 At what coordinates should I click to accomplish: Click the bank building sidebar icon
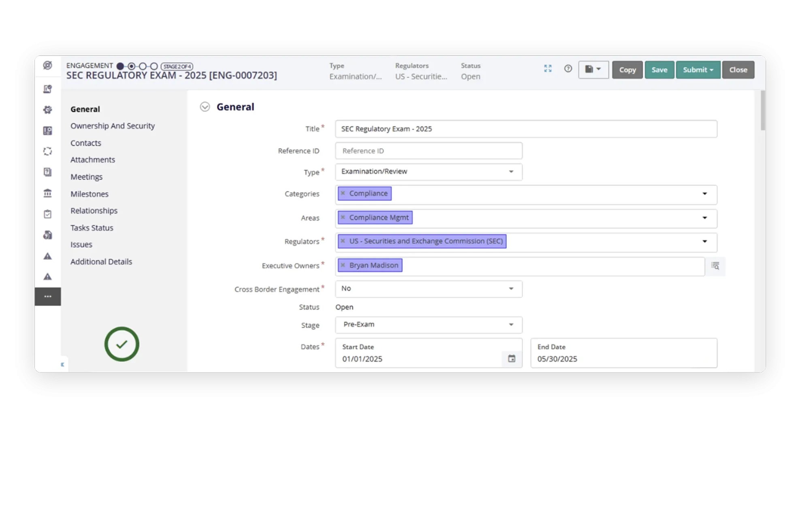pyautogui.click(x=47, y=193)
